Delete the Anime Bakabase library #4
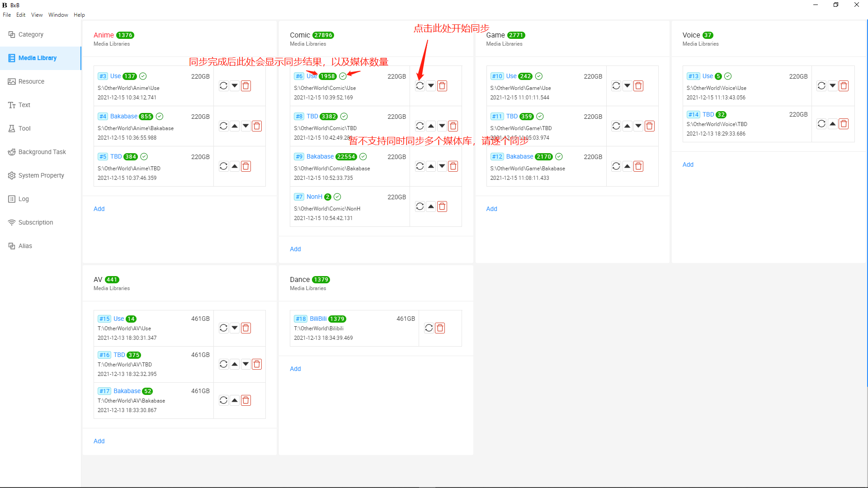The image size is (868, 488). 257,126
